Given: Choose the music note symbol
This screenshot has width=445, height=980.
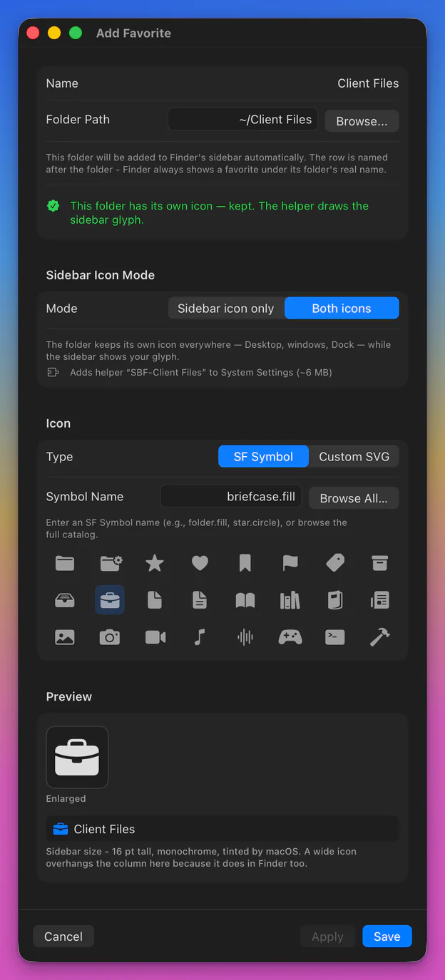Looking at the screenshot, I should 200,637.
